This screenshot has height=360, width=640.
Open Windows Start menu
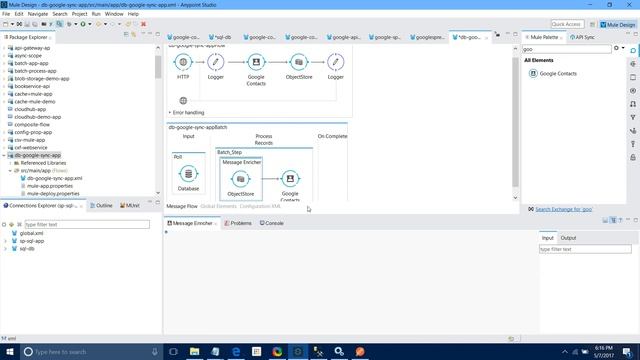[10, 351]
